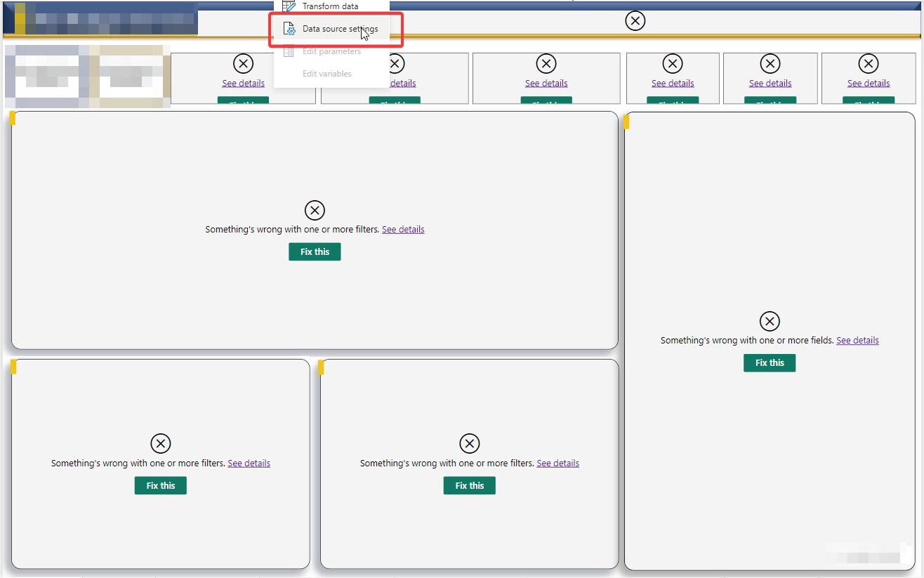Click the error icon in the lower-middle filters visual
Viewport: 924px width, 578px height.
point(469,444)
